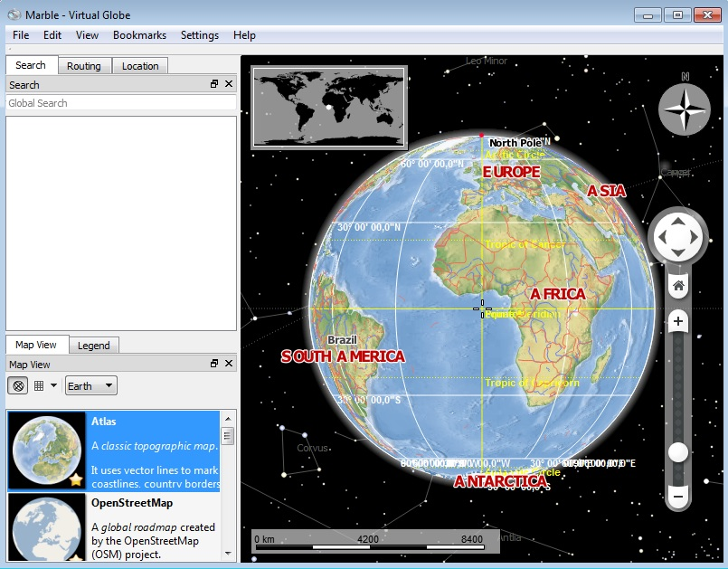Expand the projection options arrow
The width and height of the screenshot is (728, 569).
54,385
